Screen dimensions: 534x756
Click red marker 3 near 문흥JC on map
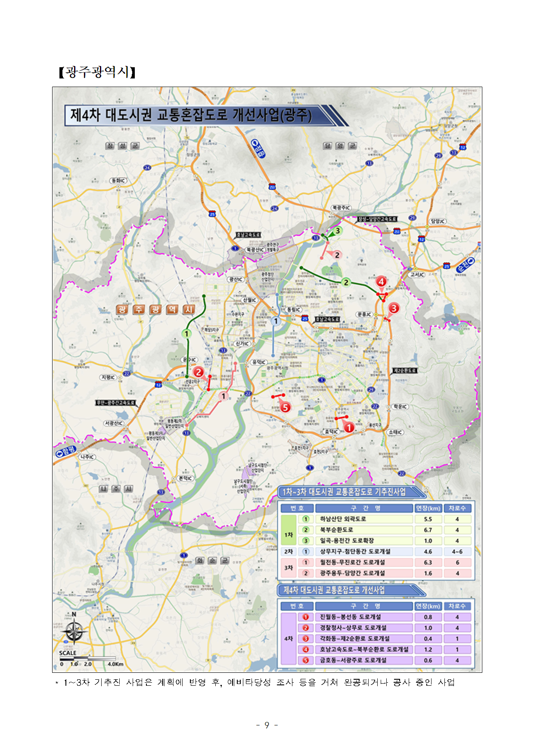click(394, 308)
